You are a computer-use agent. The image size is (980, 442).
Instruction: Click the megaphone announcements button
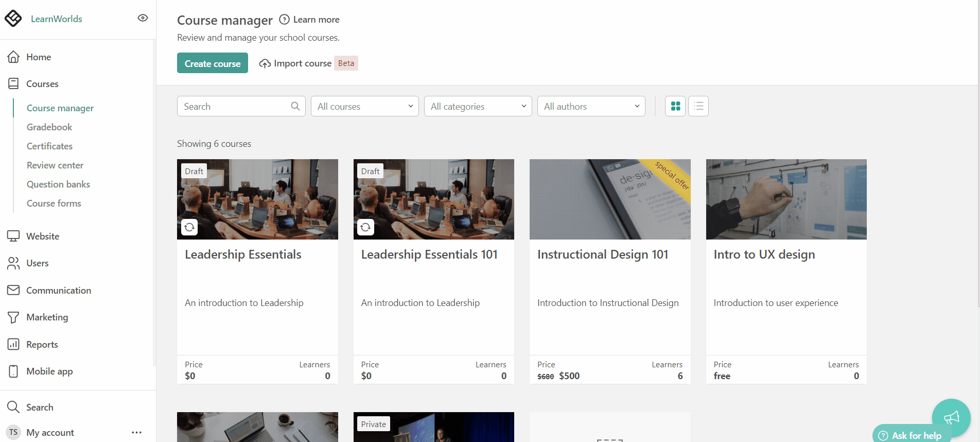[x=951, y=418]
